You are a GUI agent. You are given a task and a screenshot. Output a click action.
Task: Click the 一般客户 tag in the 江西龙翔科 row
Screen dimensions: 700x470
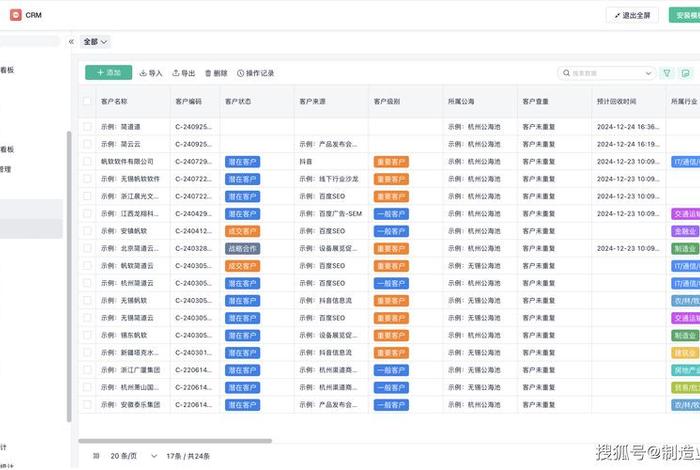[391, 214]
